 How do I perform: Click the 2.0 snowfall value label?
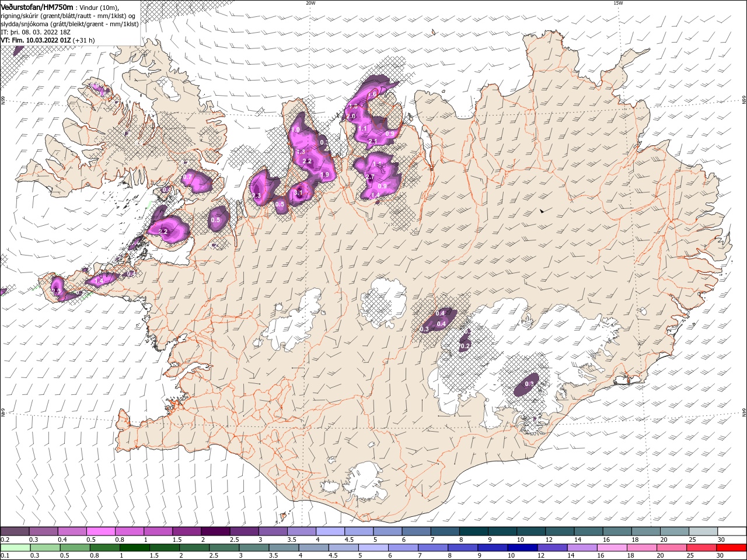[351, 116]
